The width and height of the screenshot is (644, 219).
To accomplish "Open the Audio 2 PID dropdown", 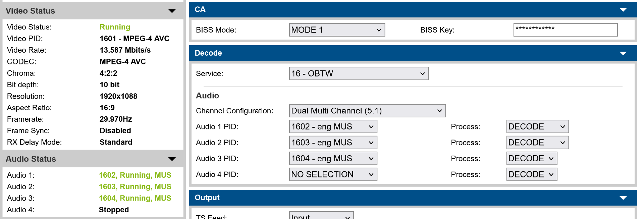I will 333,143.
